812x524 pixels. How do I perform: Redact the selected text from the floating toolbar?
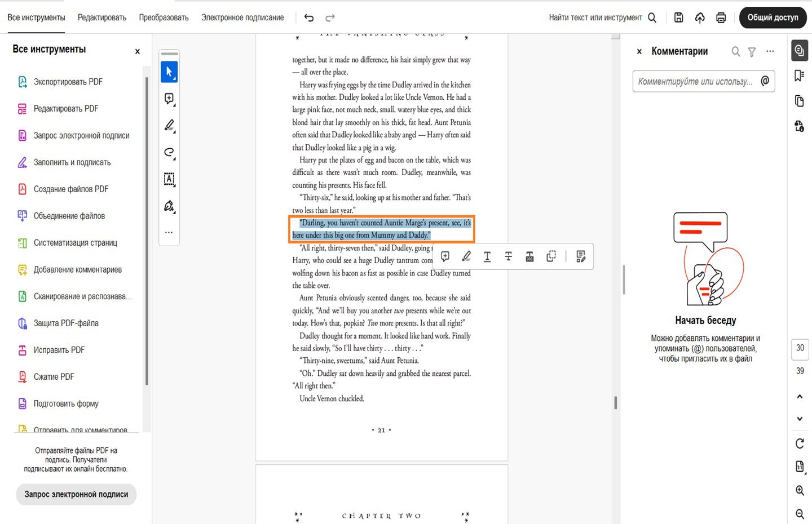point(529,257)
